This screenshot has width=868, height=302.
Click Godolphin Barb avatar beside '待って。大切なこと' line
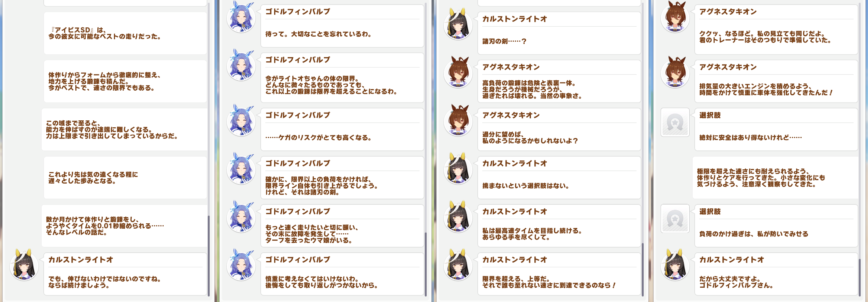pyautogui.click(x=241, y=18)
